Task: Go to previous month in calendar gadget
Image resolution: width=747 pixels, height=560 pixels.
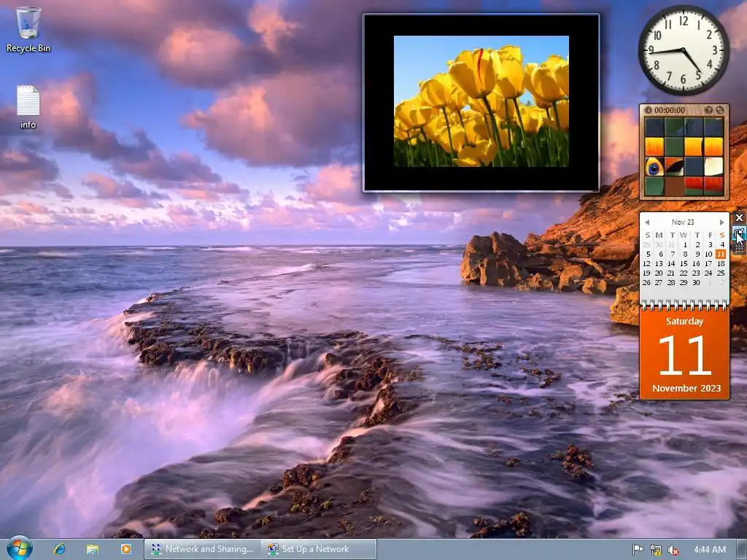Action: [x=647, y=222]
